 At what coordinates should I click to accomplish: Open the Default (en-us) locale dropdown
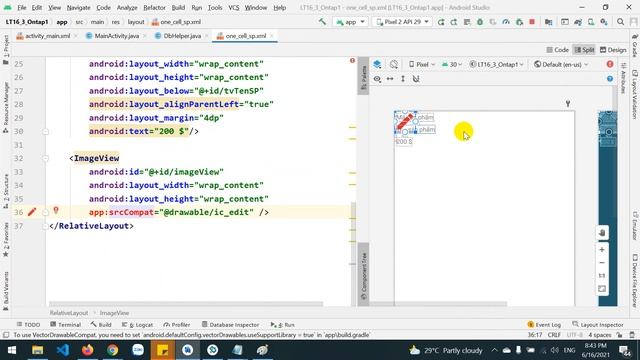[561, 64]
